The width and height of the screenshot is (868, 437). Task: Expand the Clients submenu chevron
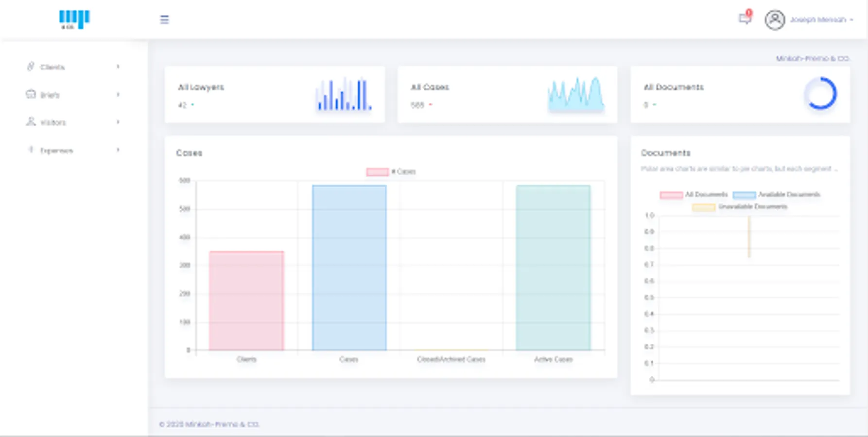click(118, 67)
